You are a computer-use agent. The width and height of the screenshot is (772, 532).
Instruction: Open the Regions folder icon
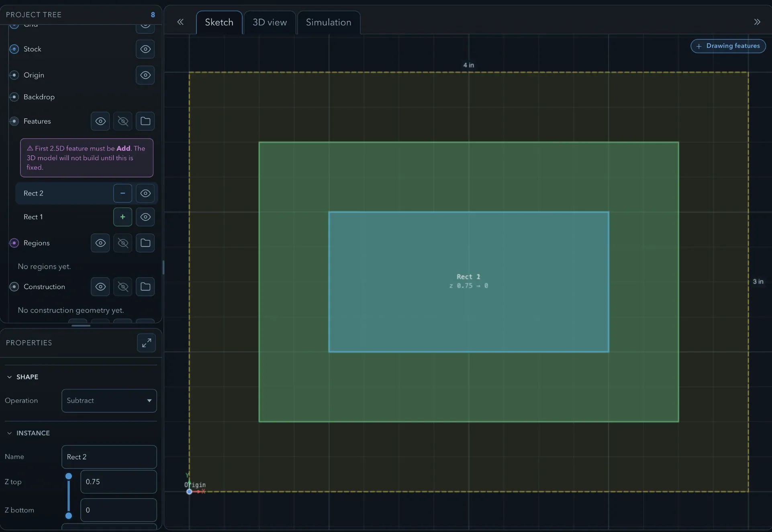click(x=145, y=243)
